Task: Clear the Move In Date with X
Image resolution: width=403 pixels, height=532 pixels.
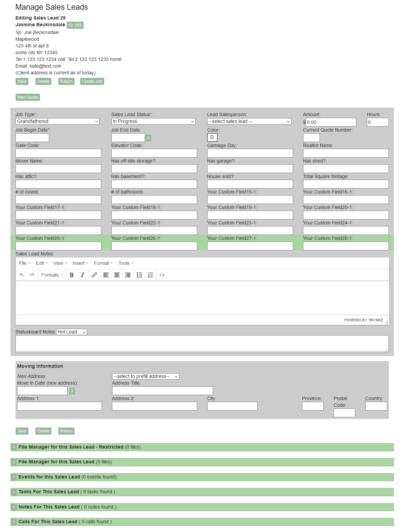Action: click(x=72, y=391)
